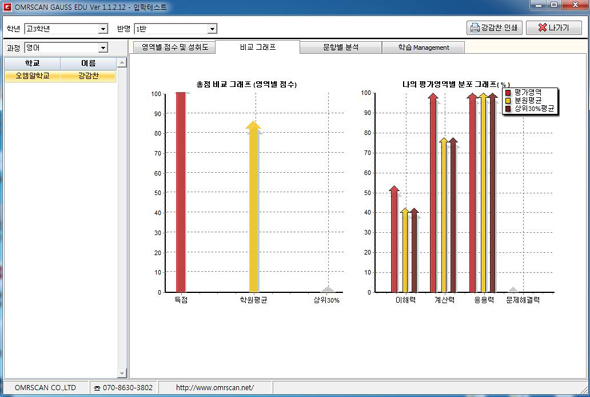
Task: Open the 반명 class dropdown
Action: [x=212, y=29]
